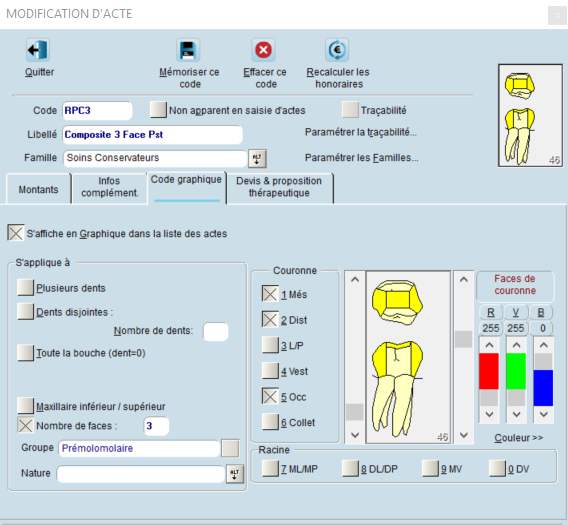Check the 3 L/P crown face
Viewport: 568px width, 525px height.
pyautogui.click(x=270, y=345)
